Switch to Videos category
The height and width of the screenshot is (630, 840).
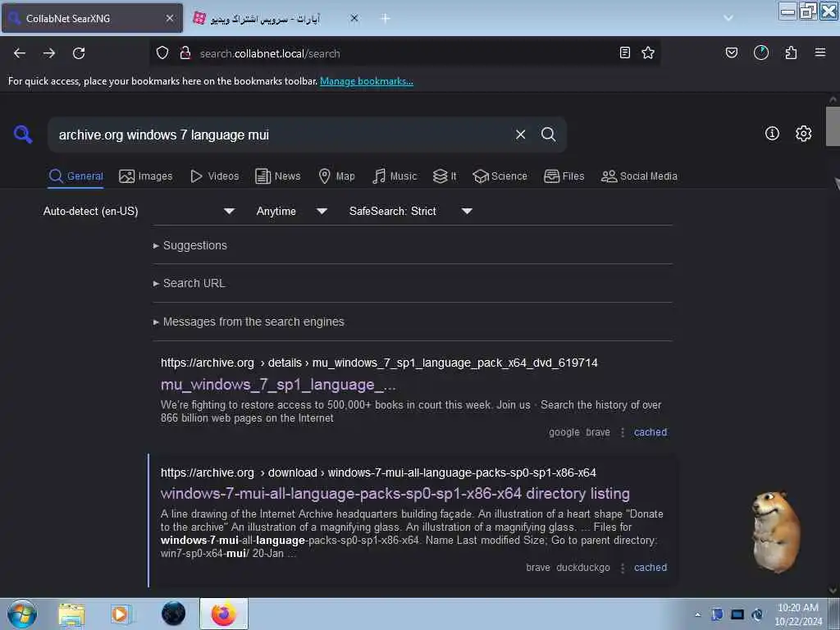coord(214,176)
